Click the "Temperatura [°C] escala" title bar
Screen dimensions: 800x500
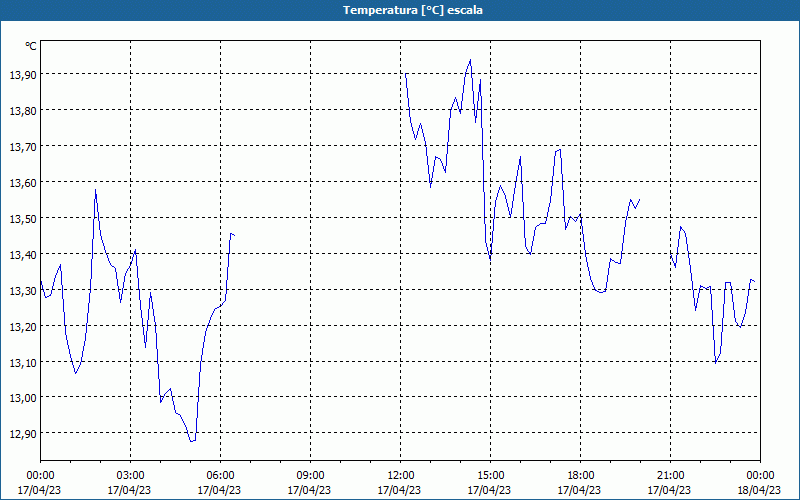[400, 10]
